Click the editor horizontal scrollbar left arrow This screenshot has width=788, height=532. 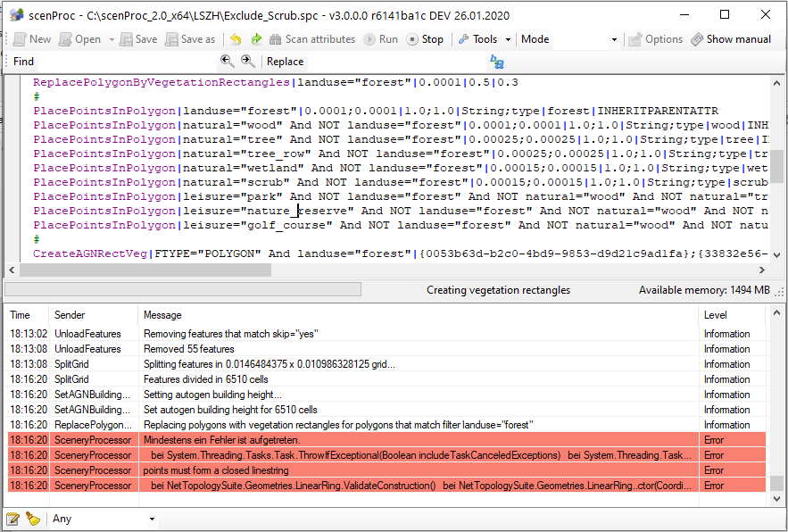[x=12, y=270]
